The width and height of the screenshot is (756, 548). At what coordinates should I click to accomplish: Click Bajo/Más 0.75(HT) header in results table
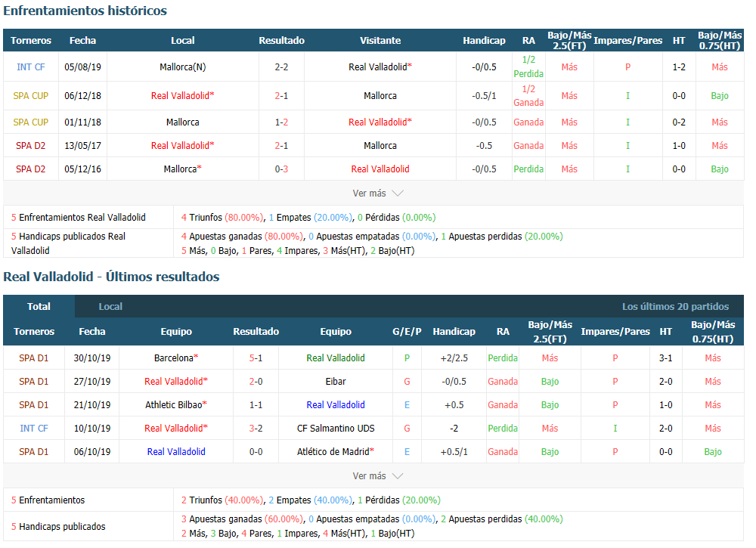point(713,332)
